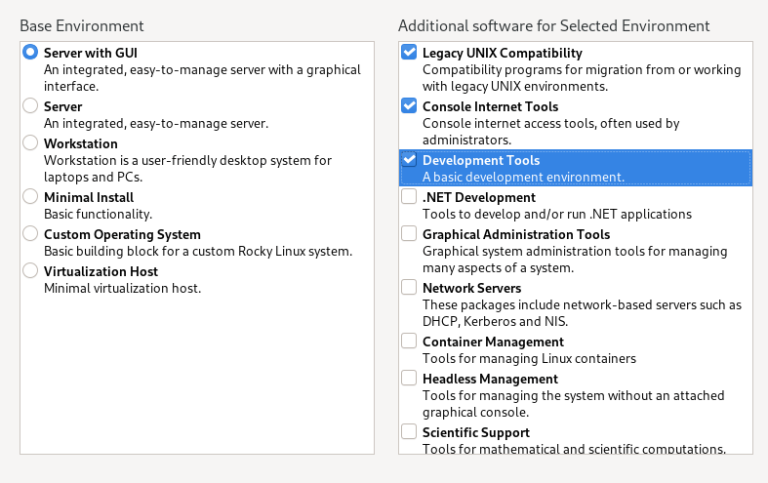Check the Container Management option
This screenshot has width=768, height=483.
tap(409, 341)
